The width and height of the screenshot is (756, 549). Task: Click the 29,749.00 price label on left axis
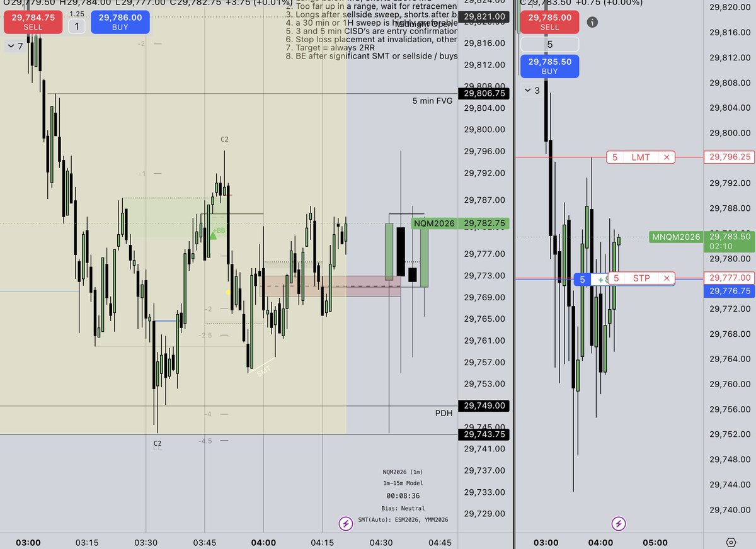pyautogui.click(x=484, y=405)
